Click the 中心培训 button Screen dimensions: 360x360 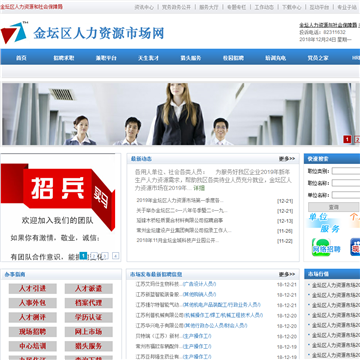(x=33, y=346)
